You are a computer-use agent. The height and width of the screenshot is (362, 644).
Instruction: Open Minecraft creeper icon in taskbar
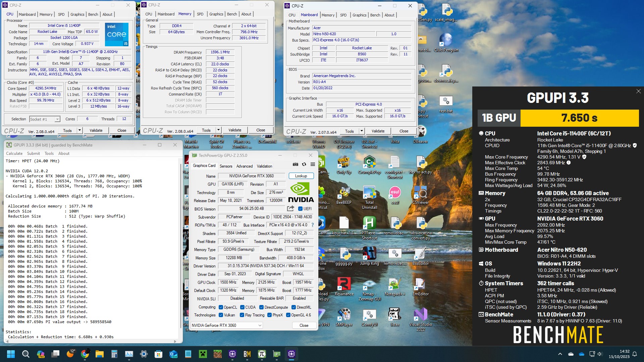[203, 354]
